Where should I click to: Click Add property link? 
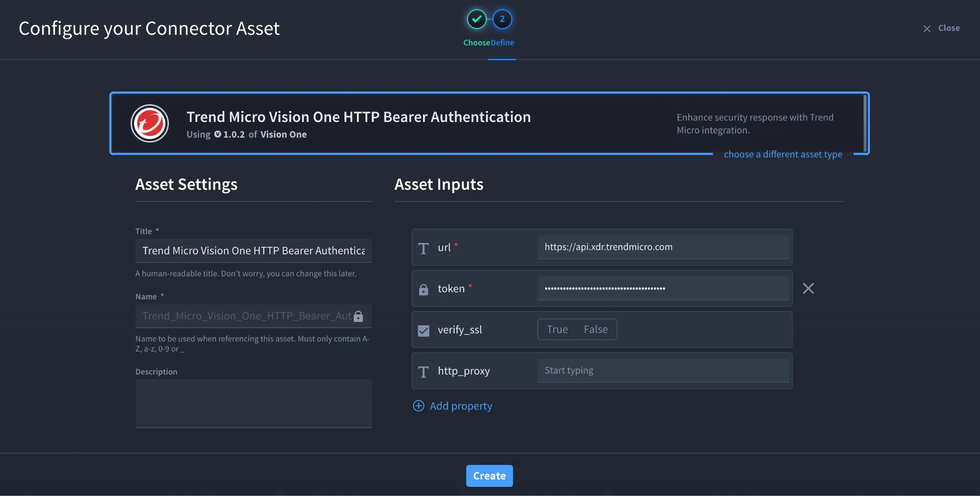coord(461,406)
